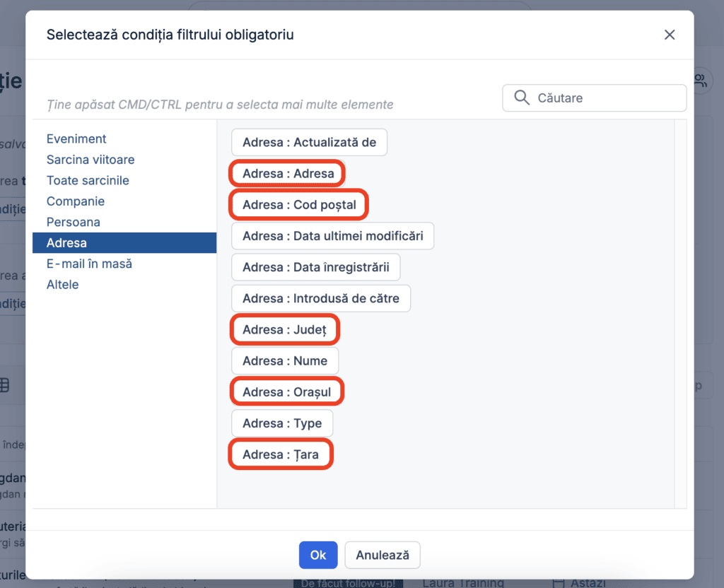Select the Adresa : Orașul condition

(287, 392)
